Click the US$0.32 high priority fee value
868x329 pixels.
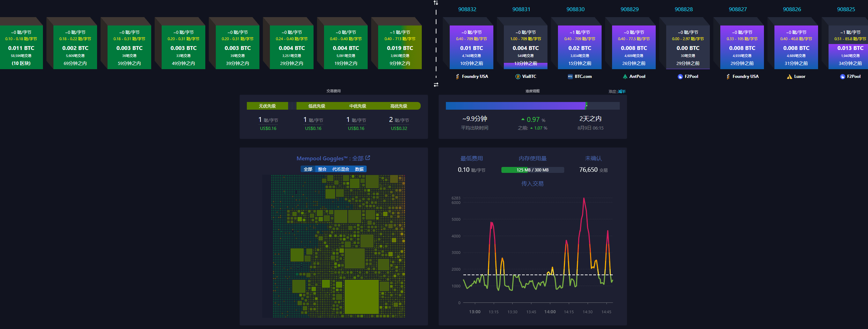coord(399,129)
